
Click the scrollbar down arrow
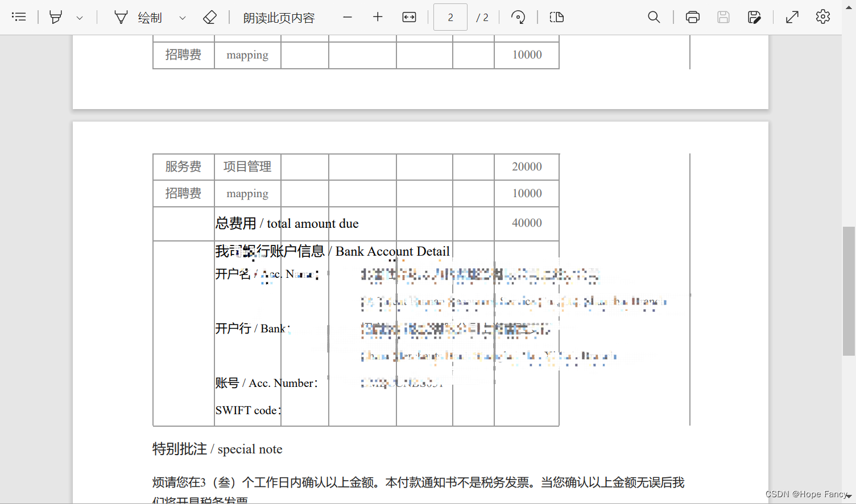click(849, 497)
